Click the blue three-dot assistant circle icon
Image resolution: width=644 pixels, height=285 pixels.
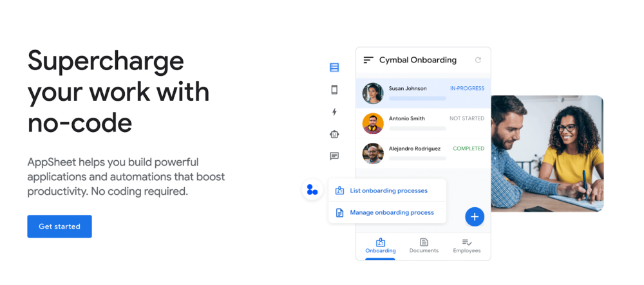[312, 189]
